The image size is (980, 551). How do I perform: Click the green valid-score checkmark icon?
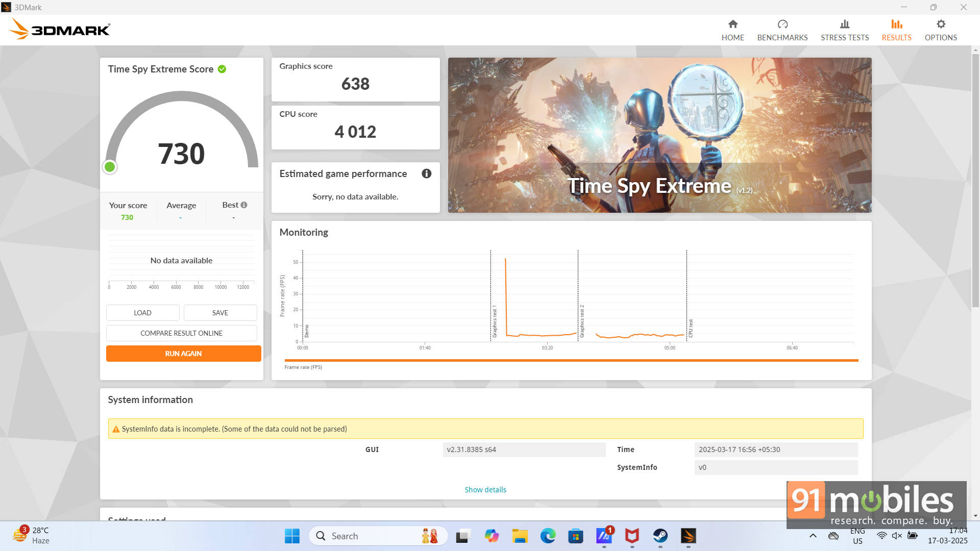coord(222,69)
